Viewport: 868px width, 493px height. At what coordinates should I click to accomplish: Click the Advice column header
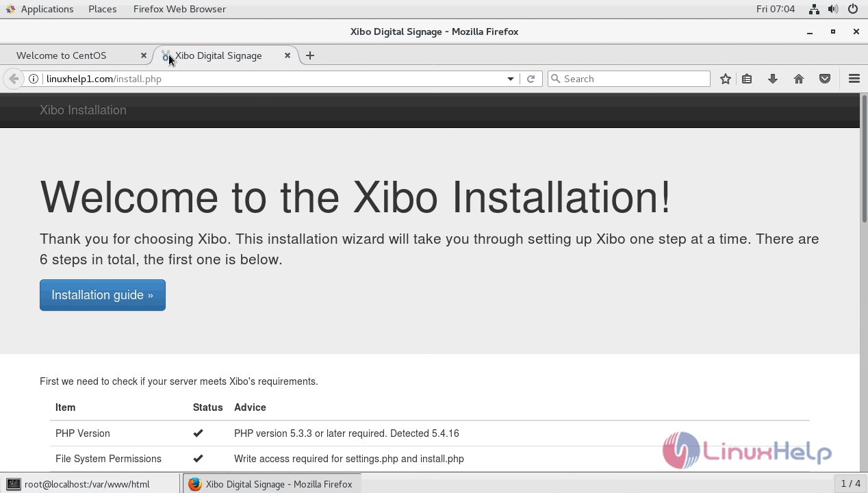(x=250, y=407)
